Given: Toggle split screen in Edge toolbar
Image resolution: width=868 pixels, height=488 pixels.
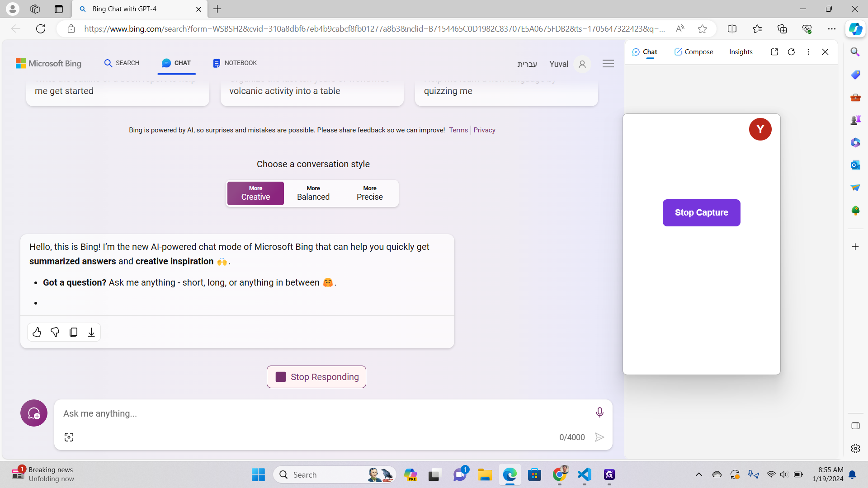Looking at the screenshot, I should tap(732, 29).
